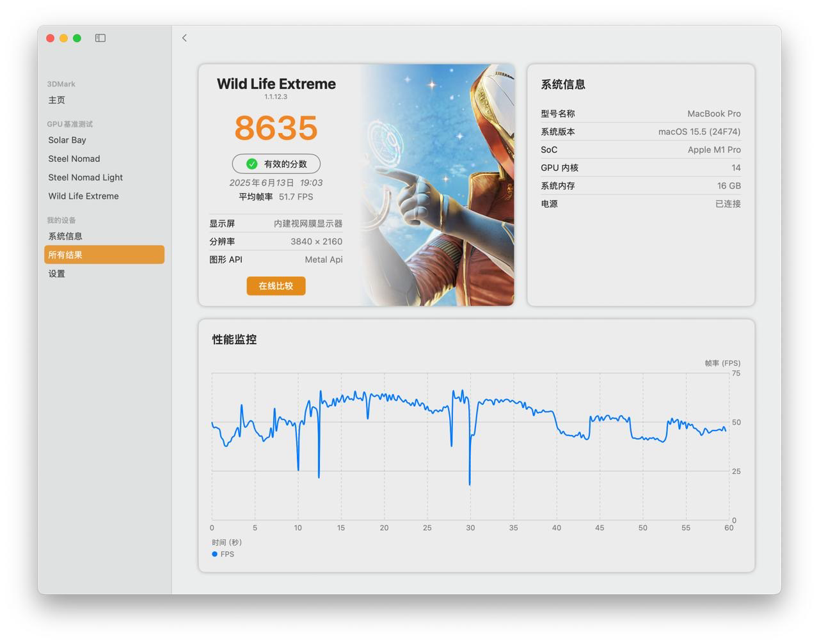Click the GPU 内核 value 14

pyautogui.click(x=736, y=168)
